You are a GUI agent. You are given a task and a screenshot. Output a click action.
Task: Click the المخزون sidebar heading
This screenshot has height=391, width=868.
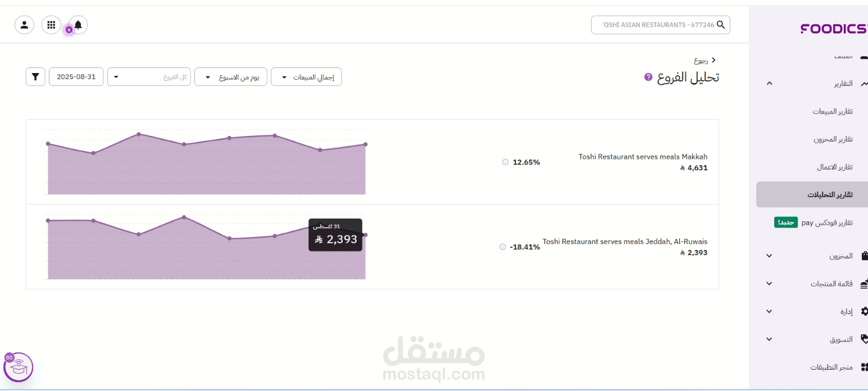coord(841,256)
